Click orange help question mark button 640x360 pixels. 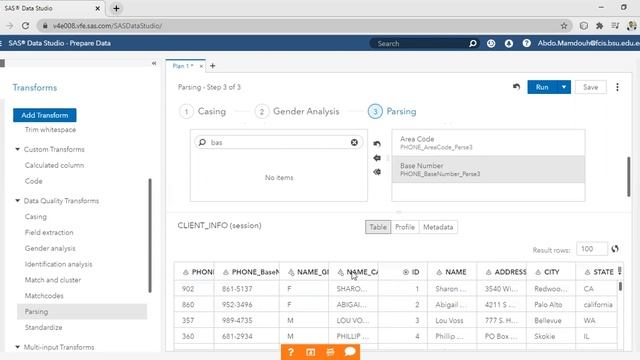(291, 352)
